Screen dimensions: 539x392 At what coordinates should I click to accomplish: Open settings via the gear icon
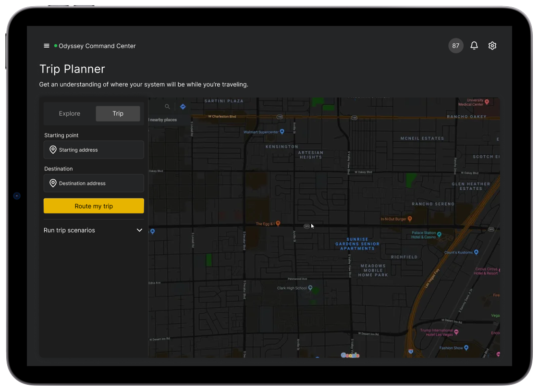[492, 46]
